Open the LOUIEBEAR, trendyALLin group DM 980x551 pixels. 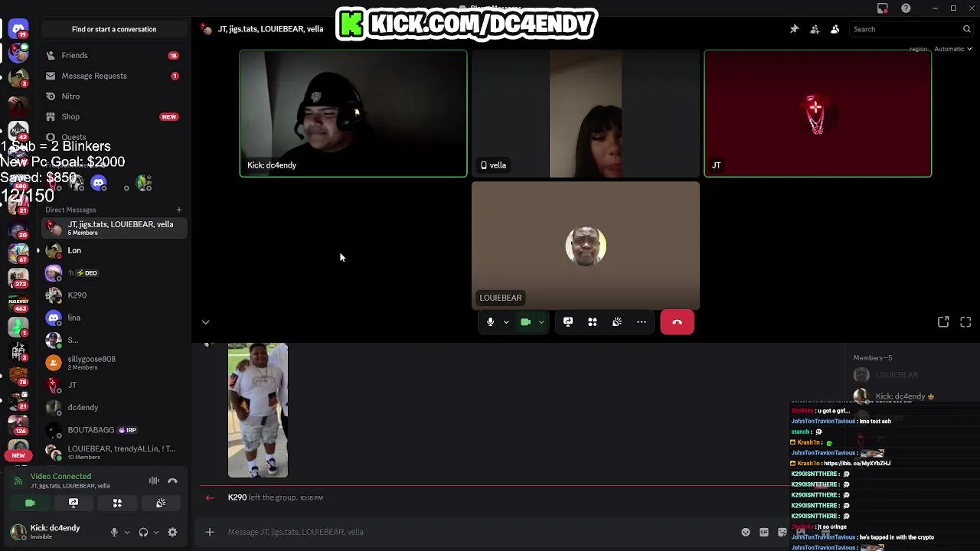[114, 452]
